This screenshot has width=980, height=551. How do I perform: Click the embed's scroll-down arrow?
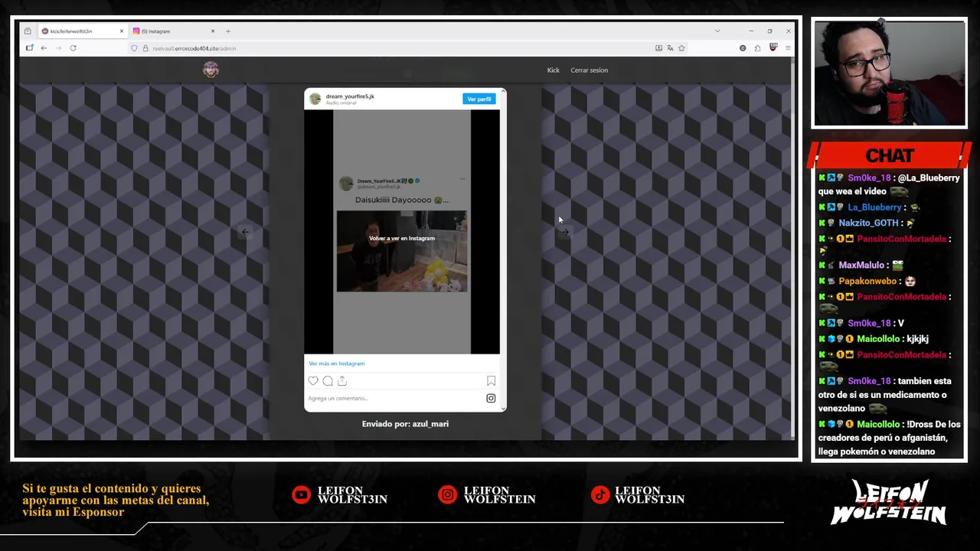tap(503, 409)
